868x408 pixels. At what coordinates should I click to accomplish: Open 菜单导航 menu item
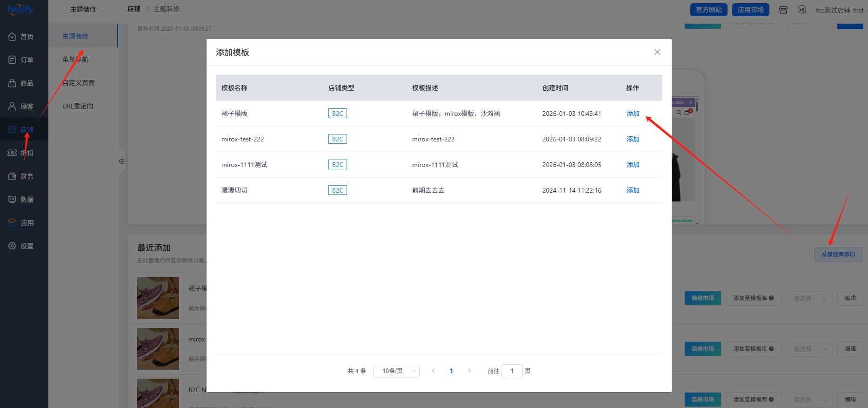pos(75,60)
